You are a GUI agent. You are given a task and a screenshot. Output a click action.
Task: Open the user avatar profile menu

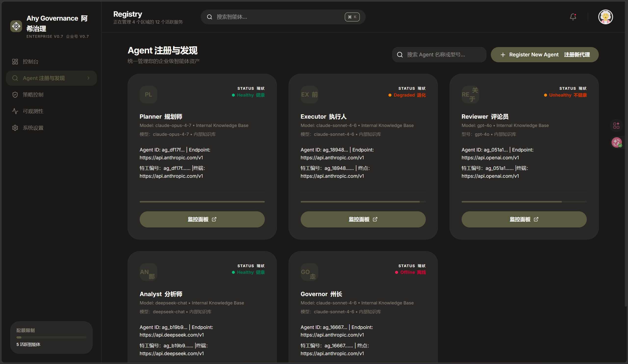click(x=606, y=17)
